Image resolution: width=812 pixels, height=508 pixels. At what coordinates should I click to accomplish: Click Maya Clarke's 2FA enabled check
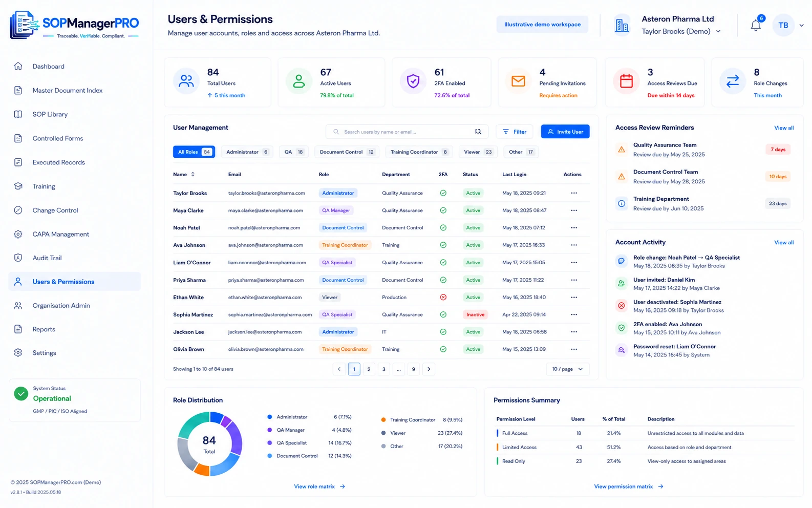tap(443, 210)
